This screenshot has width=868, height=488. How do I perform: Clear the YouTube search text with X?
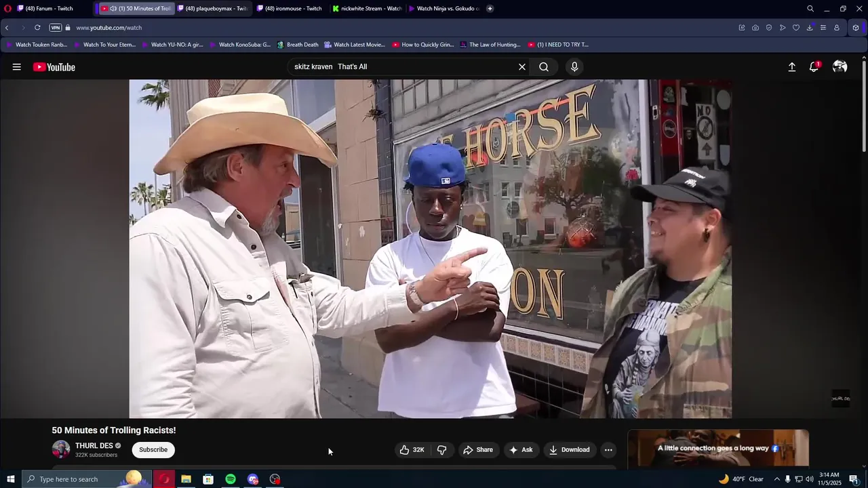(x=522, y=67)
